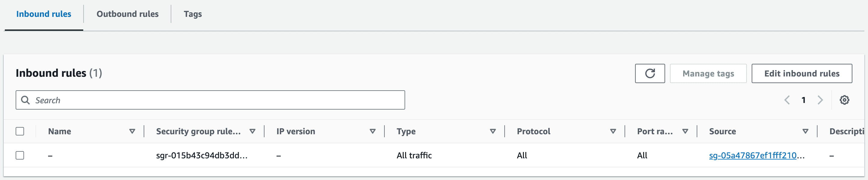Sort by Protocol column arrow
Viewport: 868px width, 180px height.
613,131
